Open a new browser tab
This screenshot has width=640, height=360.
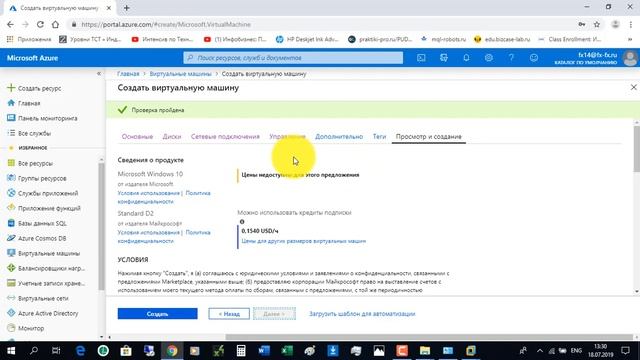click(x=127, y=8)
